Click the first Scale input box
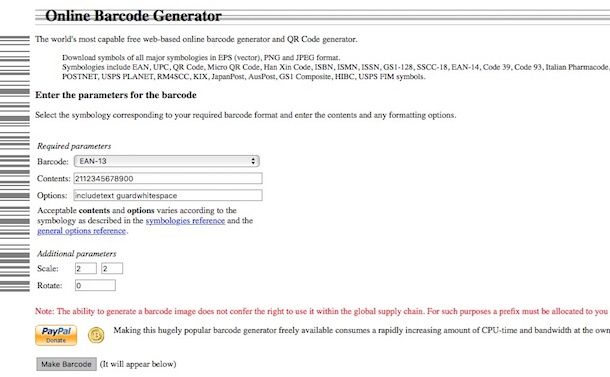This screenshot has height=377, width=610. click(86, 268)
